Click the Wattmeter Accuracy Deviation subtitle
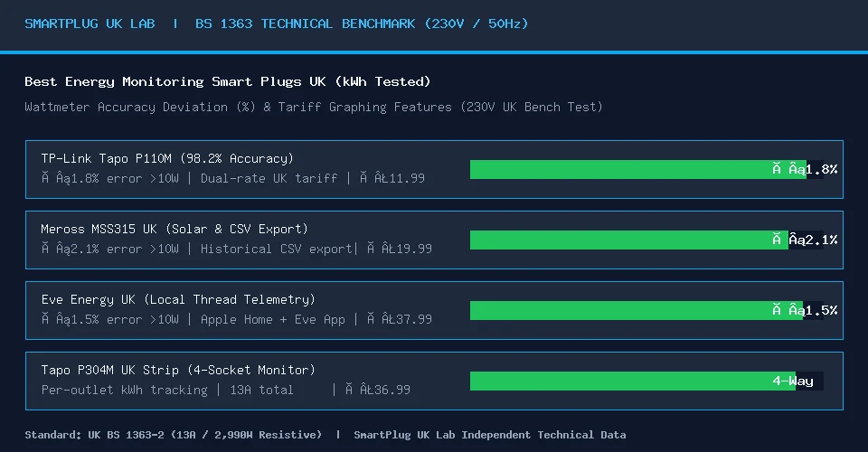This screenshot has height=452, width=868. tap(314, 107)
